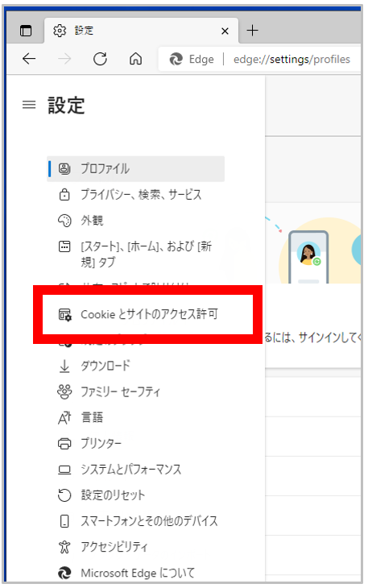Open Cookie とサイトのアクセス許可
368x588 pixels.
point(147,314)
